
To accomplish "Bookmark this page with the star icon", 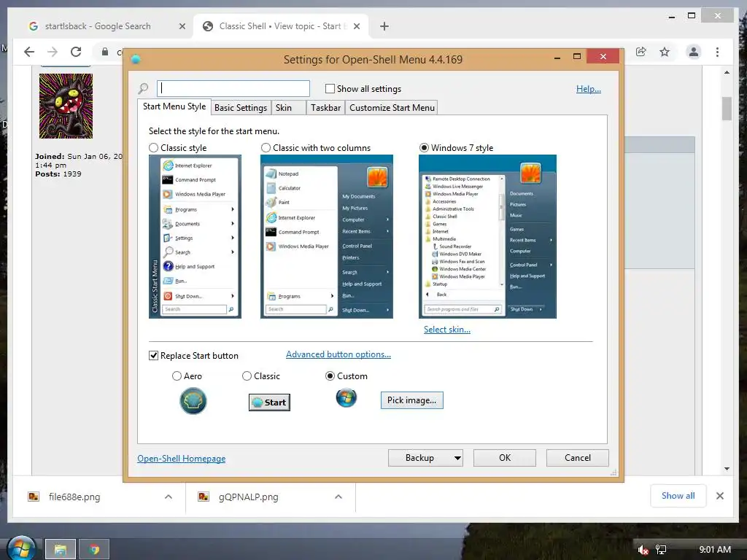I will tap(665, 52).
